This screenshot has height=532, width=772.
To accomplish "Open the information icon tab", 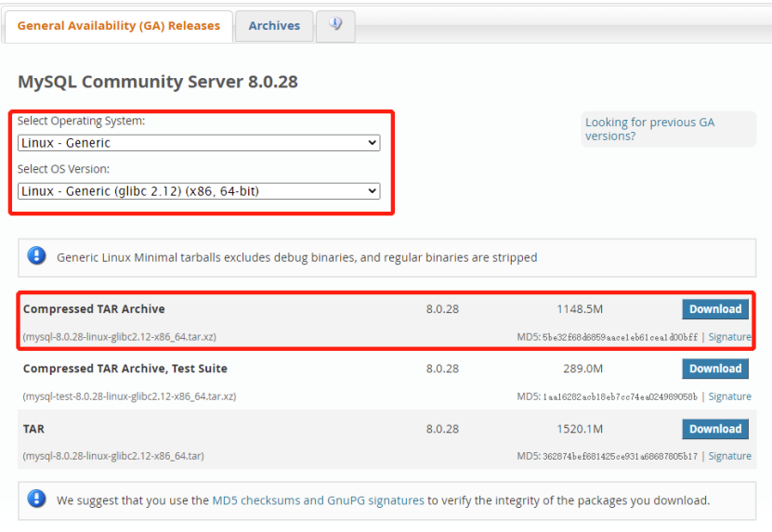I will [x=335, y=26].
